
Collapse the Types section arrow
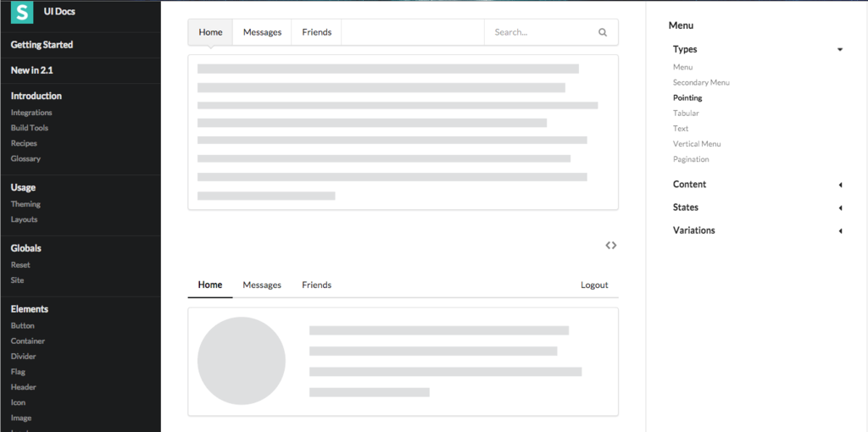pyautogui.click(x=840, y=50)
